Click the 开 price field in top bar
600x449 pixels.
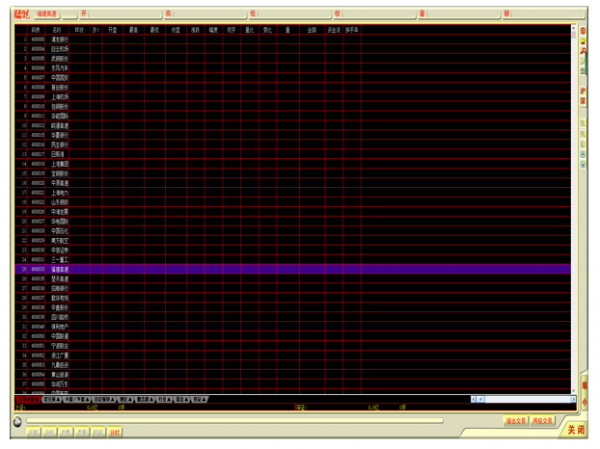pos(121,14)
